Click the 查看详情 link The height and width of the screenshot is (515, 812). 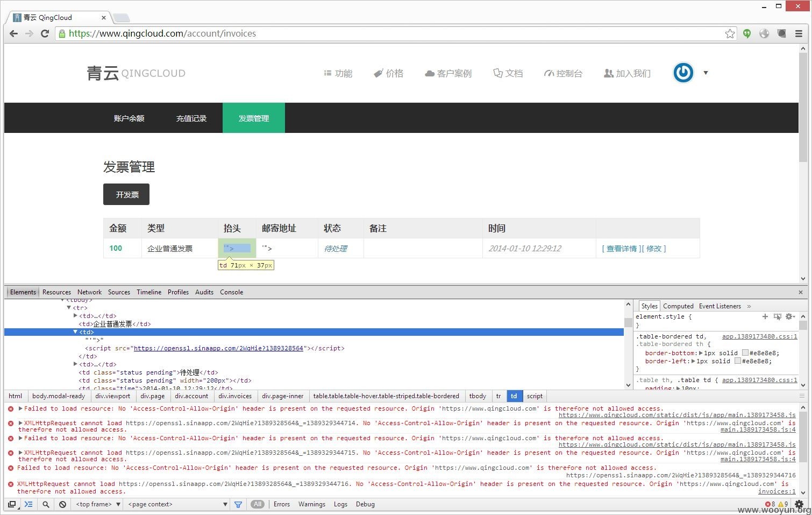coord(622,249)
